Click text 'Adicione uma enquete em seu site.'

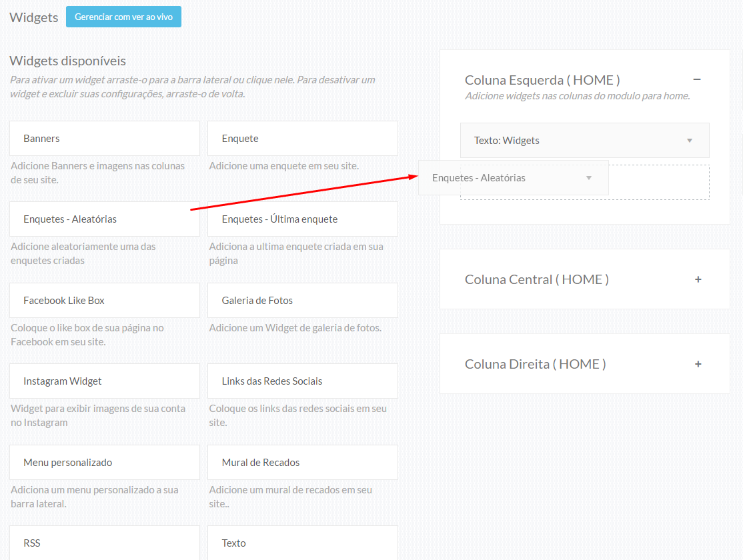click(284, 166)
